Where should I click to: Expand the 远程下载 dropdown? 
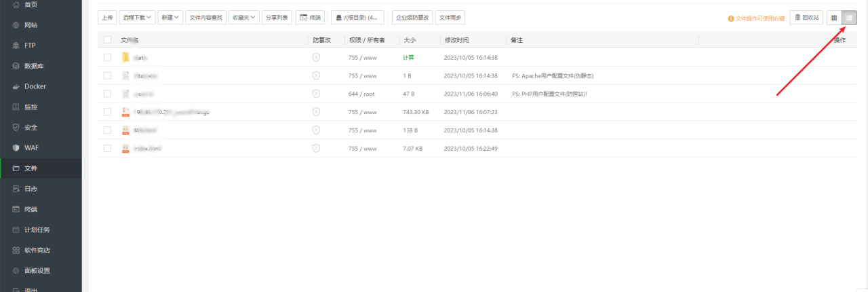pos(138,18)
